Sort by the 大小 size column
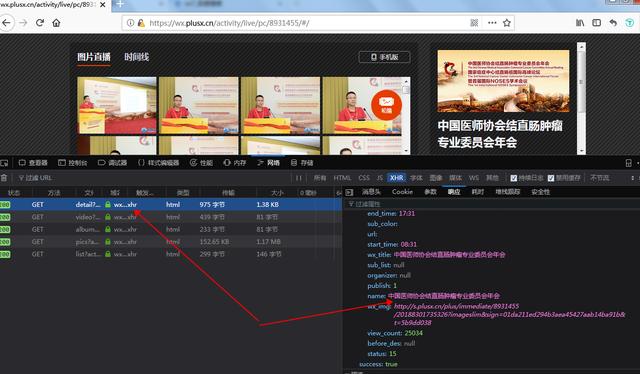 (277, 192)
